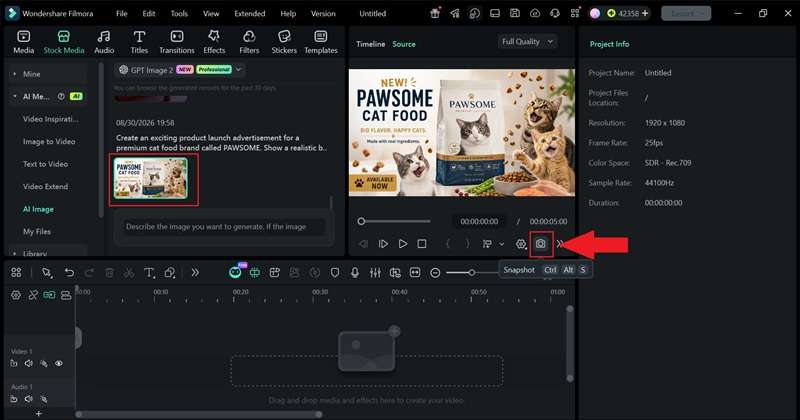Switch to the Audio tab
The image size is (800, 420).
coord(104,42)
